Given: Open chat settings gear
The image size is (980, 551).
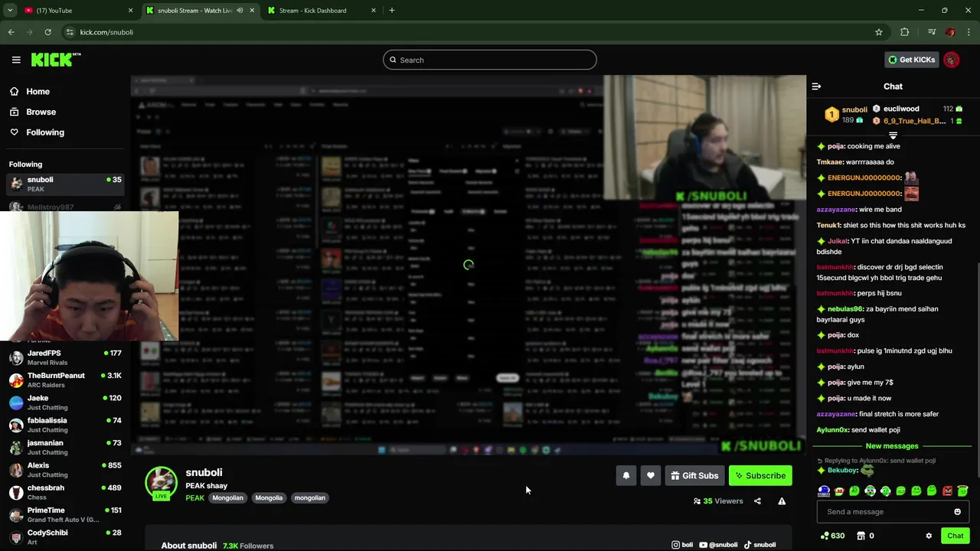Looking at the screenshot, I should tap(929, 536).
